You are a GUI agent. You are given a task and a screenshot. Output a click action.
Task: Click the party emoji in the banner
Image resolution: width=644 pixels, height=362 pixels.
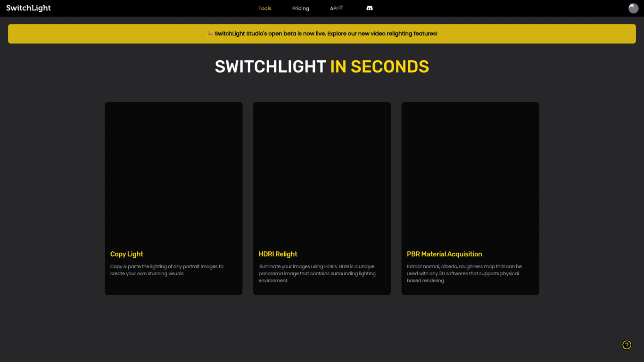(x=209, y=33)
